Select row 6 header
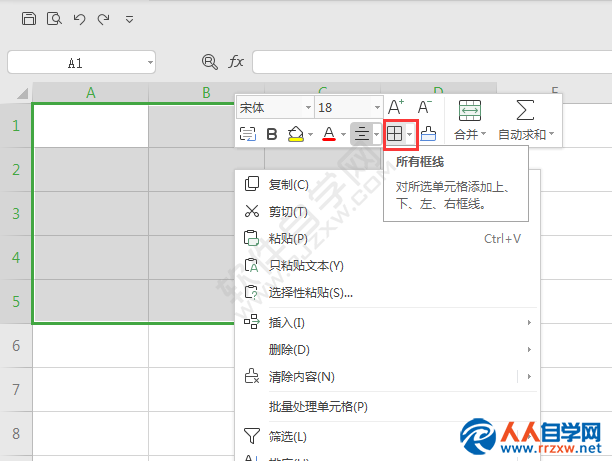This screenshot has width=612, height=461. coord(16,345)
